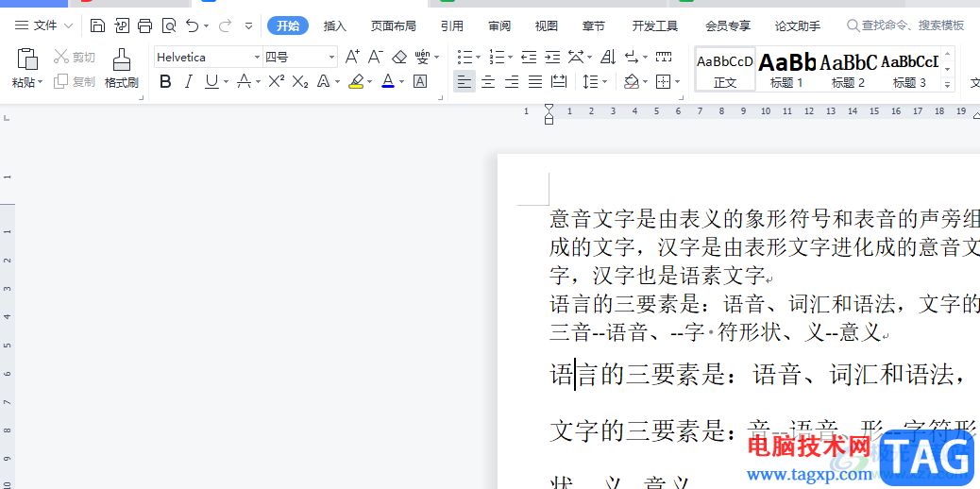Image resolution: width=980 pixels, height=489 pixels.
Task: Click the first-line indent marker on ruler
Action: point(549,109)
